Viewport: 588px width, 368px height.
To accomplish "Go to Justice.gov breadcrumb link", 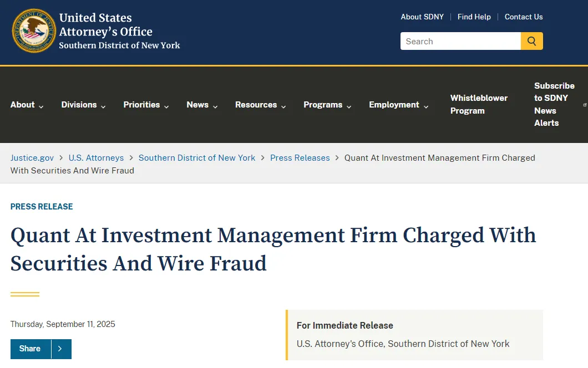I will [32, 158].
